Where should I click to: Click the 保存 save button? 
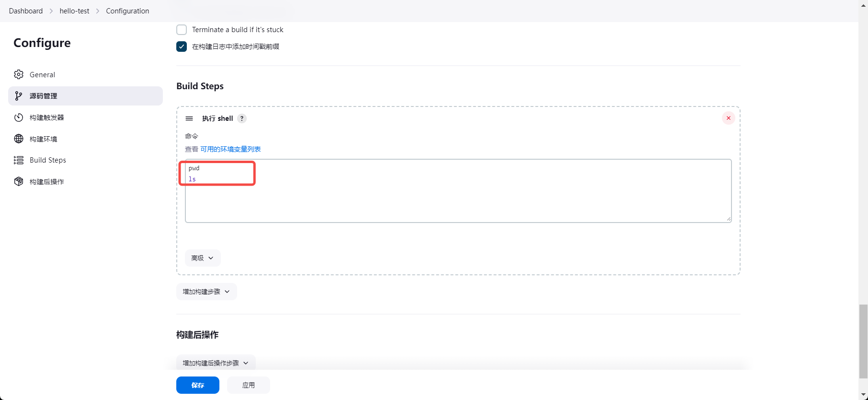coord(198,385)
